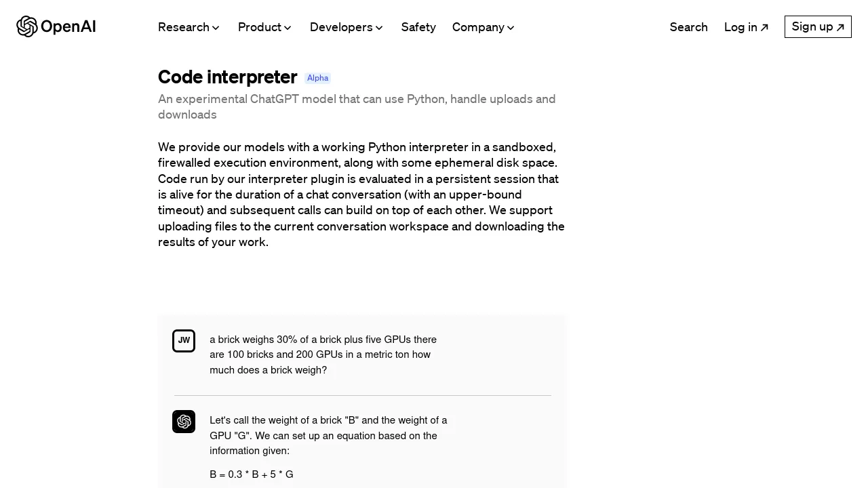Click the Log in arrow icon
Viewport: 868px width, 488px height.
click(764, 28)
